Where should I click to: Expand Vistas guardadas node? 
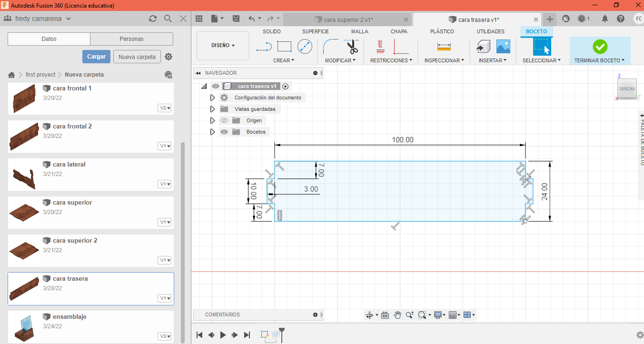click(x=213, y=109)
